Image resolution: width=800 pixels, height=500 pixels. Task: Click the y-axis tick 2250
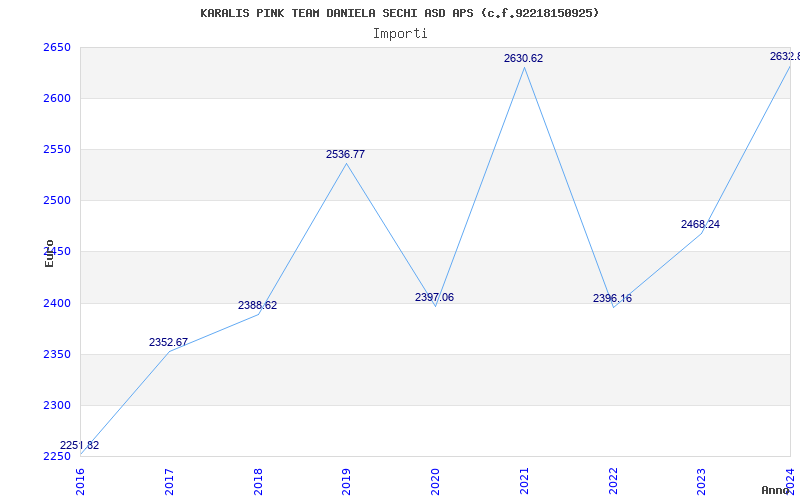[x=57, y=457]
